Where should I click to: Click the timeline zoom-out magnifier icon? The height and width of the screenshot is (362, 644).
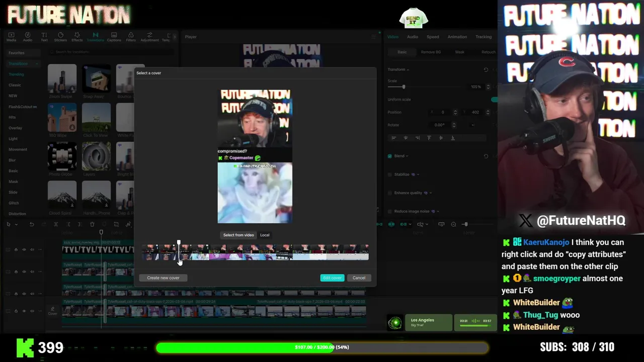[453, 224]
